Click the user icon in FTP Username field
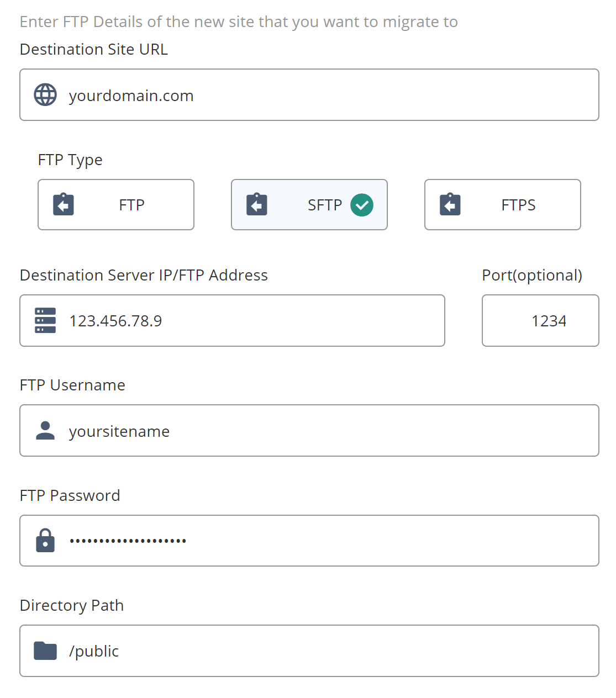 pyautogui.click(x=45, y=431)
